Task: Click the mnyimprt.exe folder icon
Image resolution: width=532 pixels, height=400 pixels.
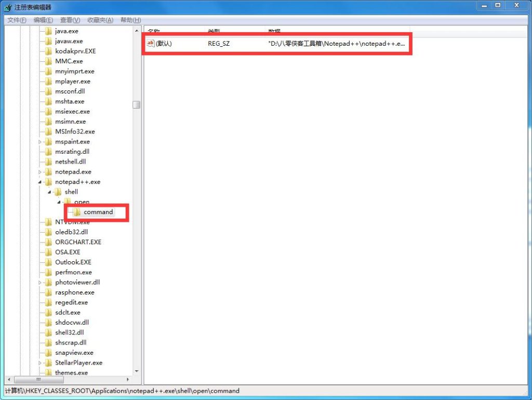Action: coord(48,71)
